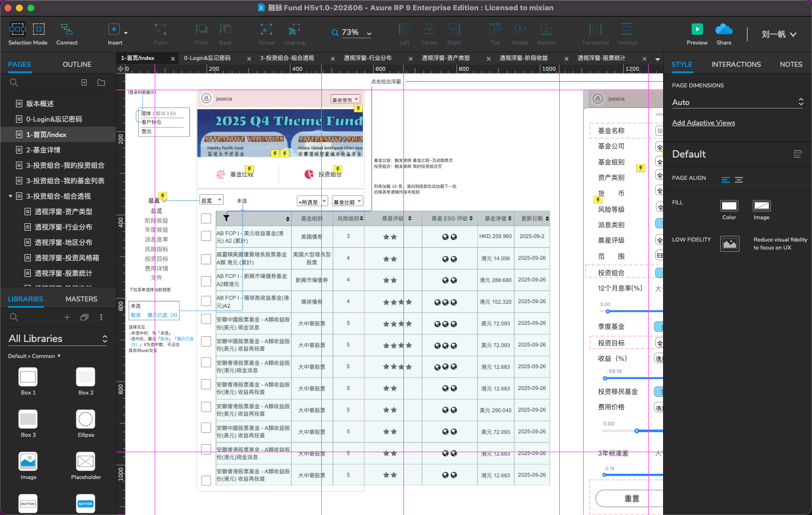This screenshot has height=515, width=812.
Task: Select the Placeholder widget thumbnail
Action: [86, 461]
